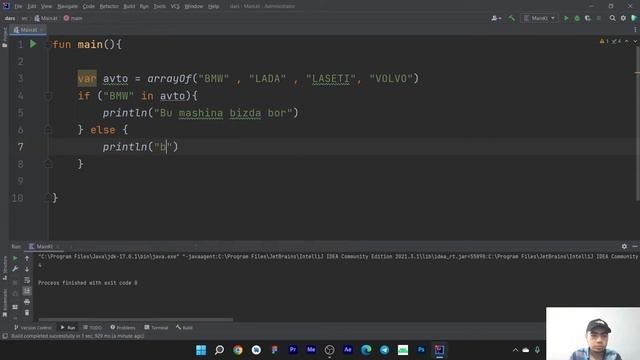Click the JetBrains Space colored icon at top-right
Screen dimensions: 640x360
point(634,18)
